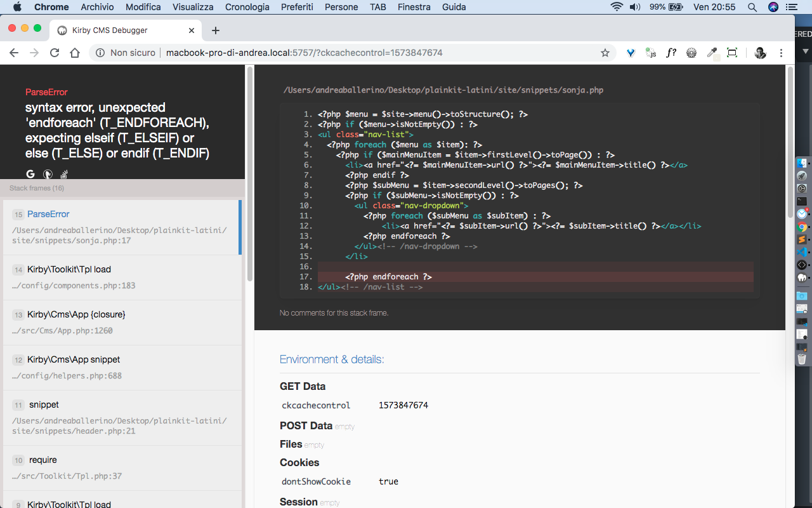Open the Cronologia menu
Screen dimensions: 812x508
[x=247, y=7]
